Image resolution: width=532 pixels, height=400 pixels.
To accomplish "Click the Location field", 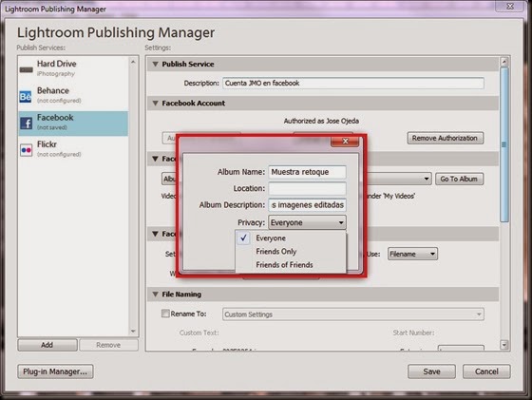I will tap(308, 188).
